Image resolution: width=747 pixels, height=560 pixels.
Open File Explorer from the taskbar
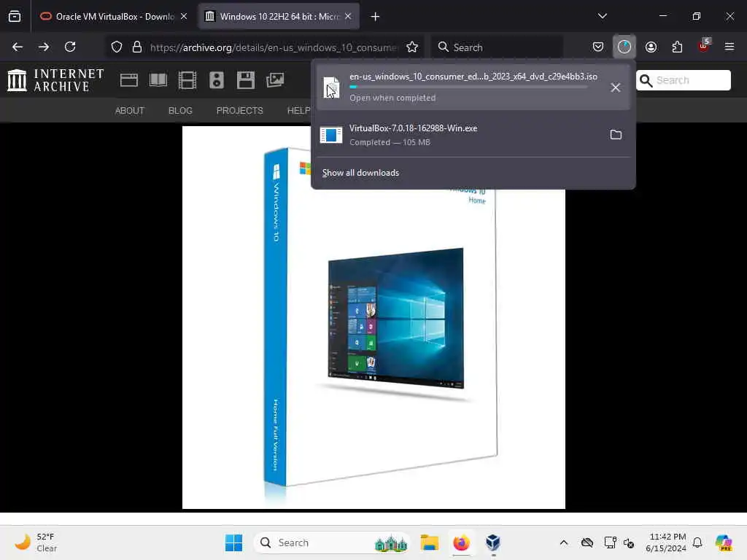tap(429, 542)
